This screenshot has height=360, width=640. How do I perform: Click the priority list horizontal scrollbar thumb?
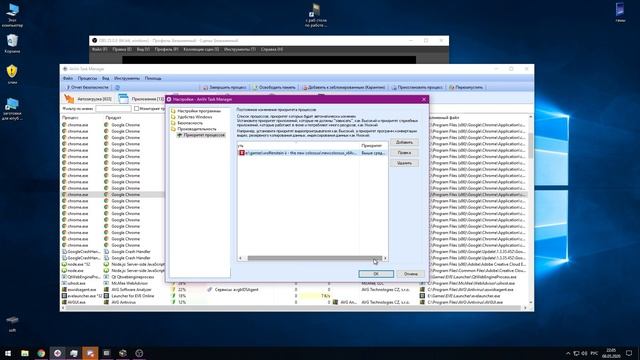[x=314, y=258]
